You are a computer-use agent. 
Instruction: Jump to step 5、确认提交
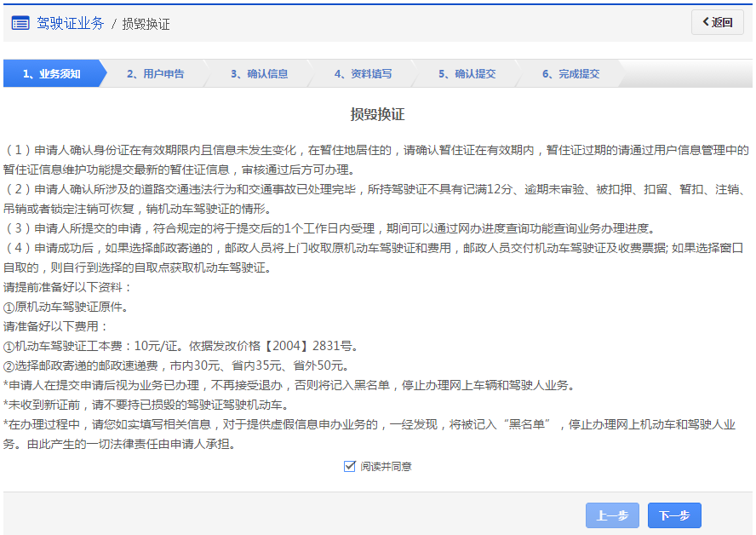coord(467,74)
